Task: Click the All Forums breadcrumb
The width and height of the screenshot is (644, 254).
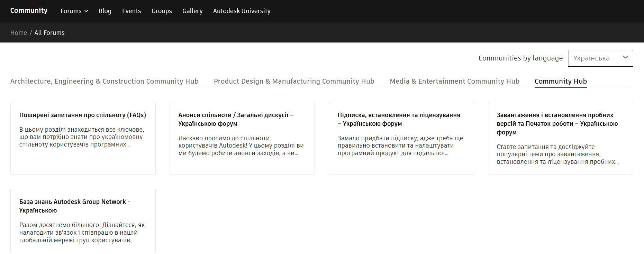Action: pyautogui.click(x=49, y=33)
